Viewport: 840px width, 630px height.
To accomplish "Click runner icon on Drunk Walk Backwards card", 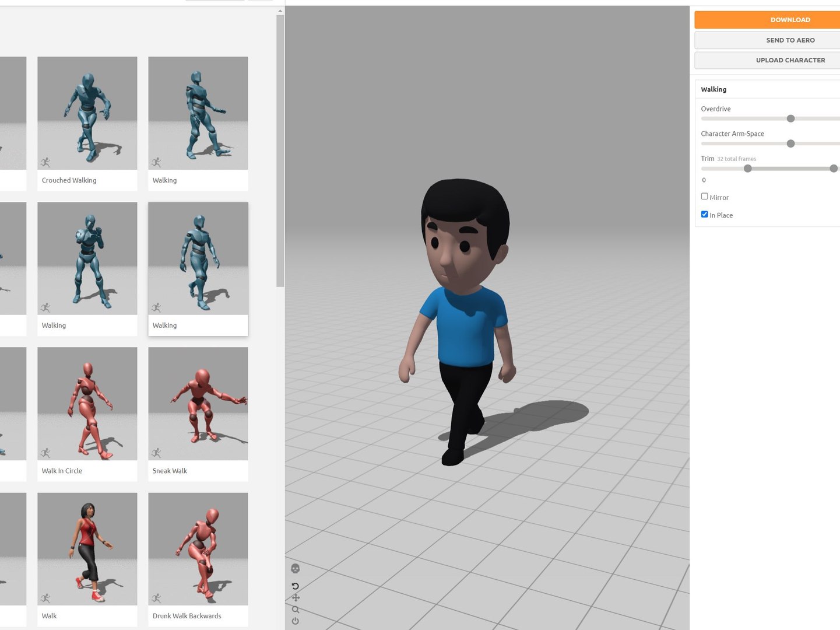I will [x=156, y=598].
